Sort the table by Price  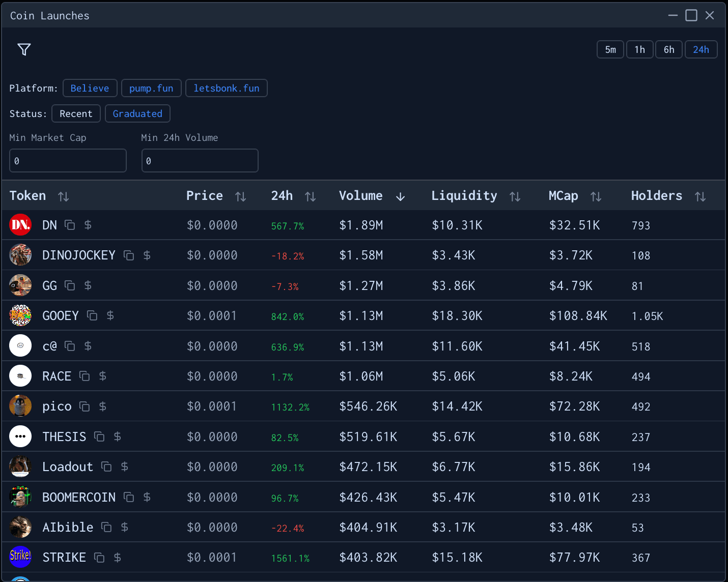(240, 196)
